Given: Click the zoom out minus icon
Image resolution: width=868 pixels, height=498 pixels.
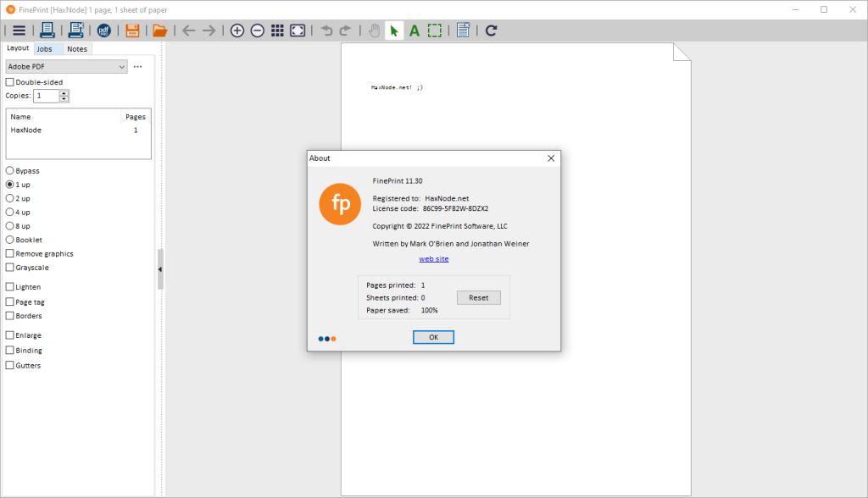Looking at the screenshot, I should point(258,31).
